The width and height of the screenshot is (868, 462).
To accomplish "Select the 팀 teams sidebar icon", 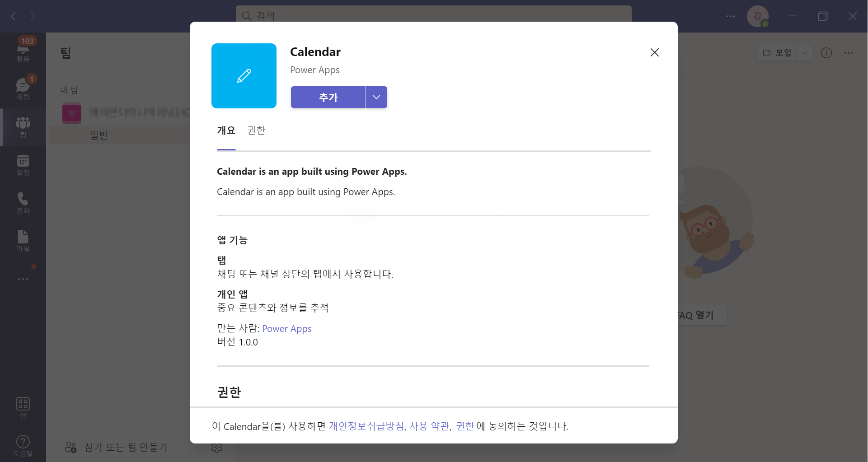I will (x=23, y=127).
